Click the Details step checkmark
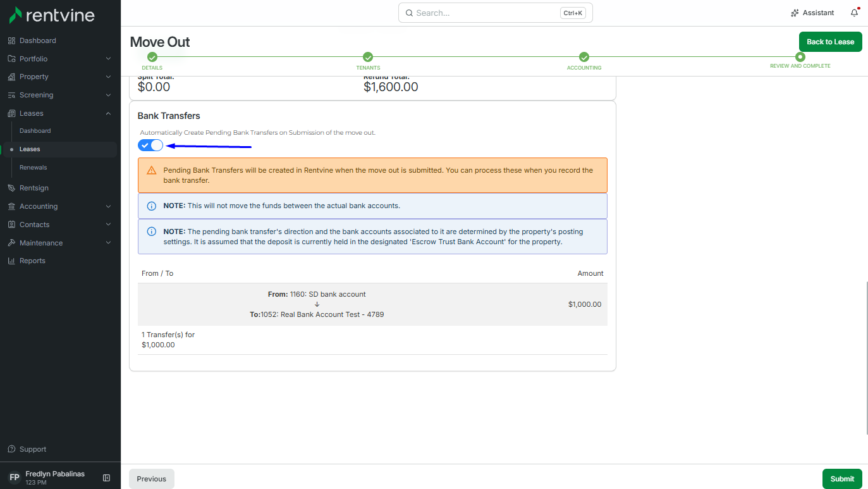 pyautogui.click(x=152, y=57)
